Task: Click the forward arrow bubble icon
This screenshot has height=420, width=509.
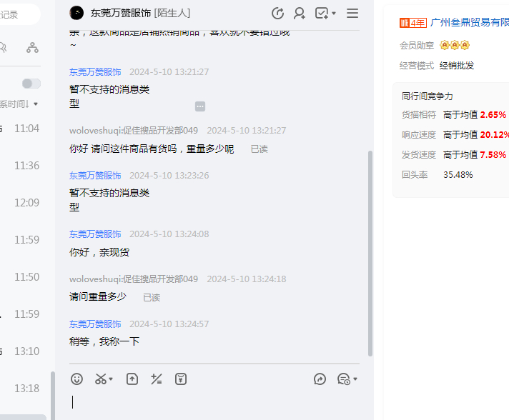Action: pos(320,379)
